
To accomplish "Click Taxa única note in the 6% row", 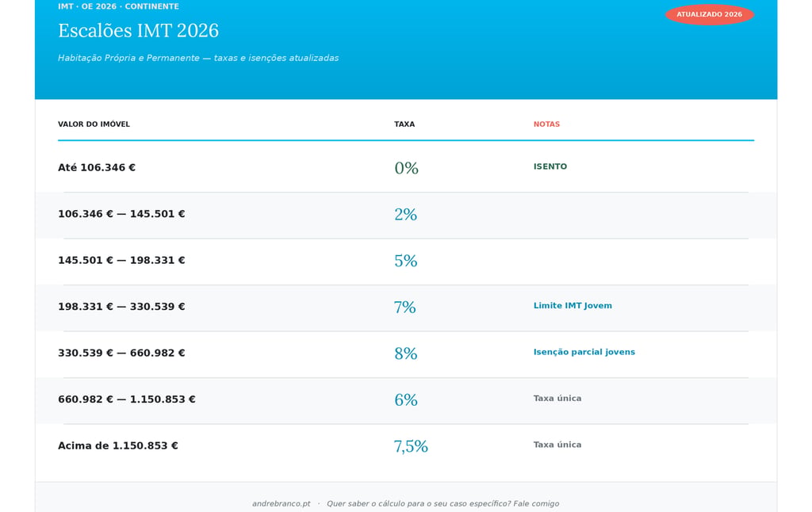I will pyautogui.click(x=557, y=398).
